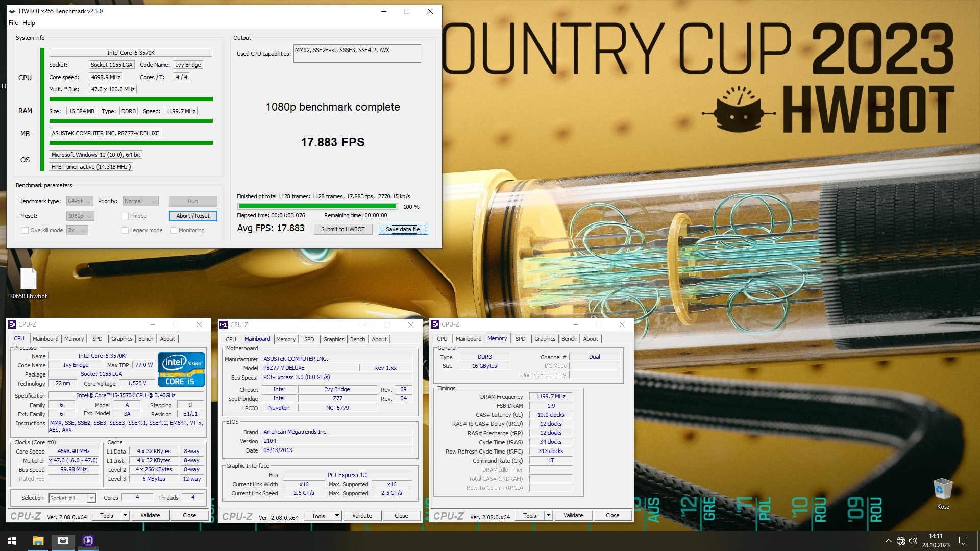The width and height of the screenshot is (980, 551).
Task: Open Graphics tab in Memory CPU-Z window
Action: coord(545,339)
